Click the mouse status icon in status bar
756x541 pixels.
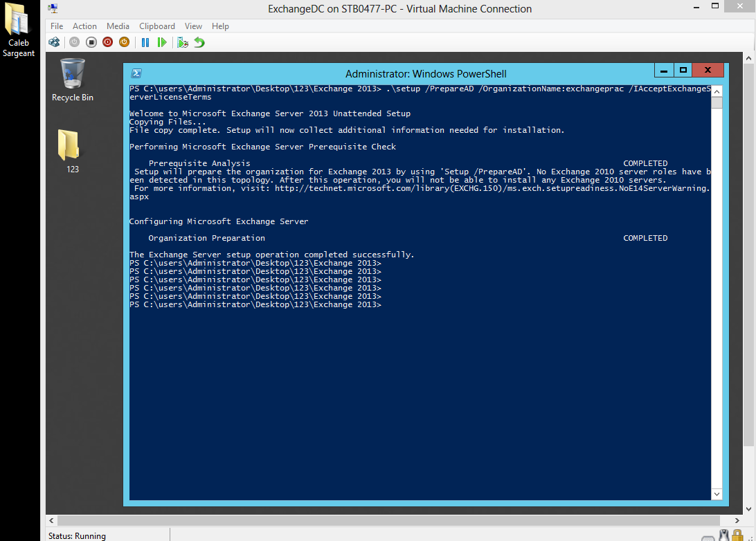723,535
